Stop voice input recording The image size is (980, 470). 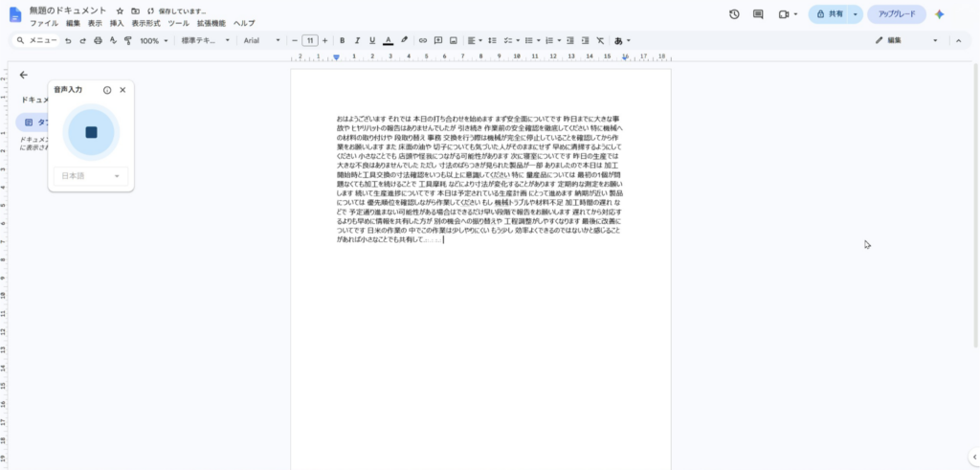tap(91, 132)
